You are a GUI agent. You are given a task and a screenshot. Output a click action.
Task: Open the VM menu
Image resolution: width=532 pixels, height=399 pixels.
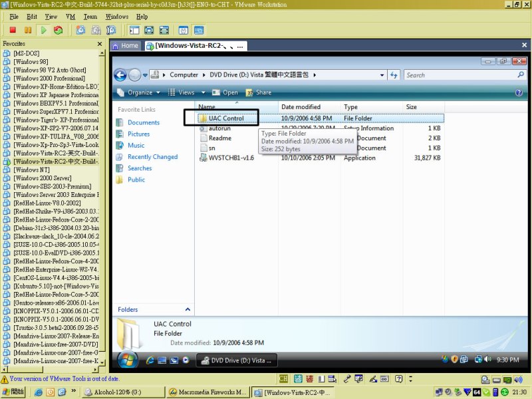[70, 17]
